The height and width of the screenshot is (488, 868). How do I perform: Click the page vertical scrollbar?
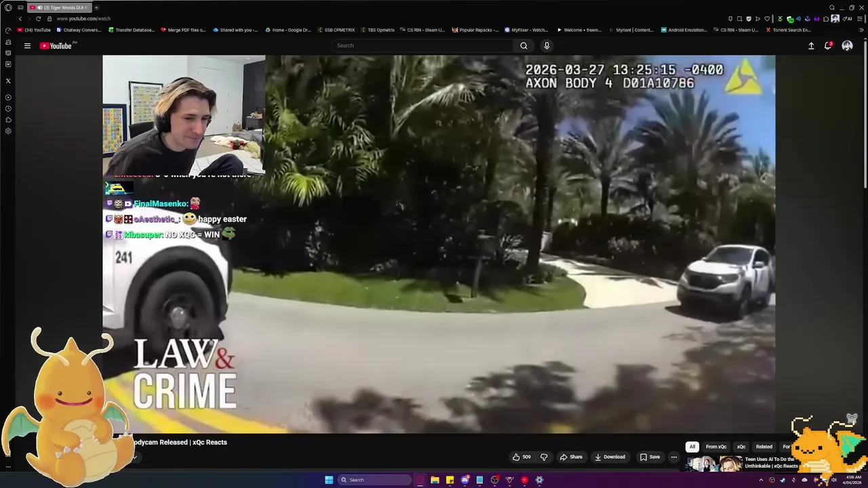coord(865,115)
